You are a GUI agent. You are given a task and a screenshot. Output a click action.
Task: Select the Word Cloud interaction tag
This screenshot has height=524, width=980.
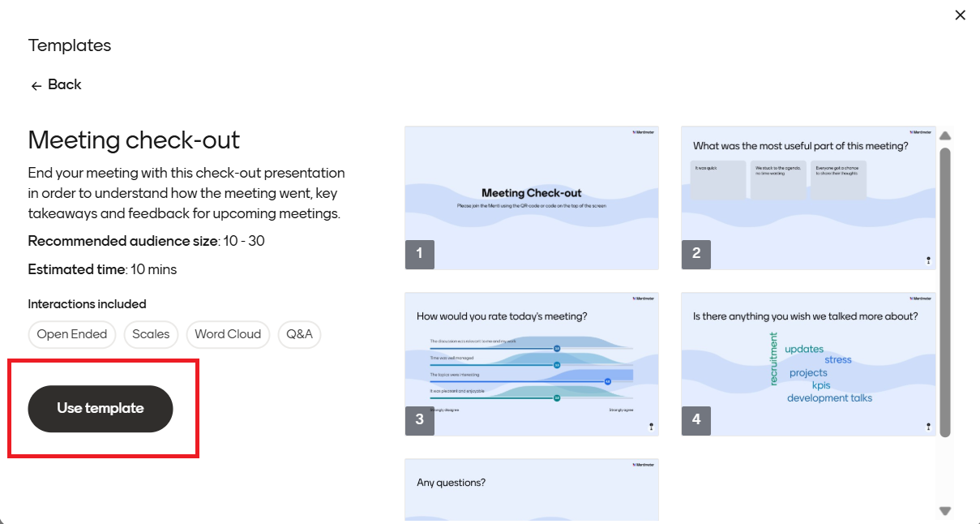(x=228, y=334)
